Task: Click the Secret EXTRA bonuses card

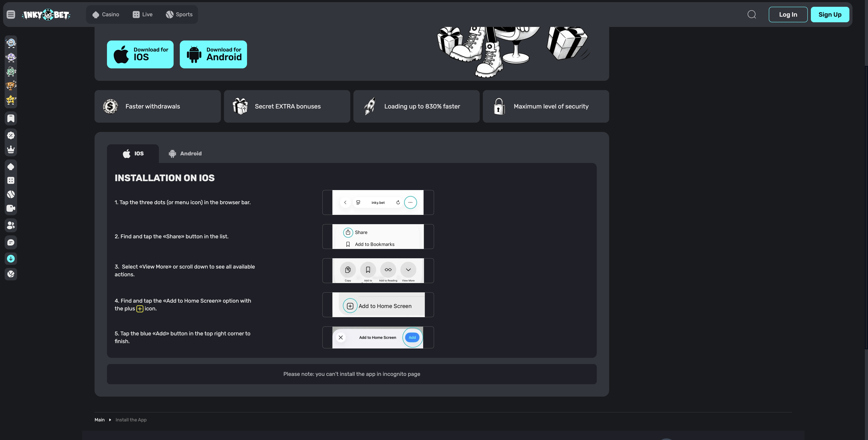Action: (287, 106)
